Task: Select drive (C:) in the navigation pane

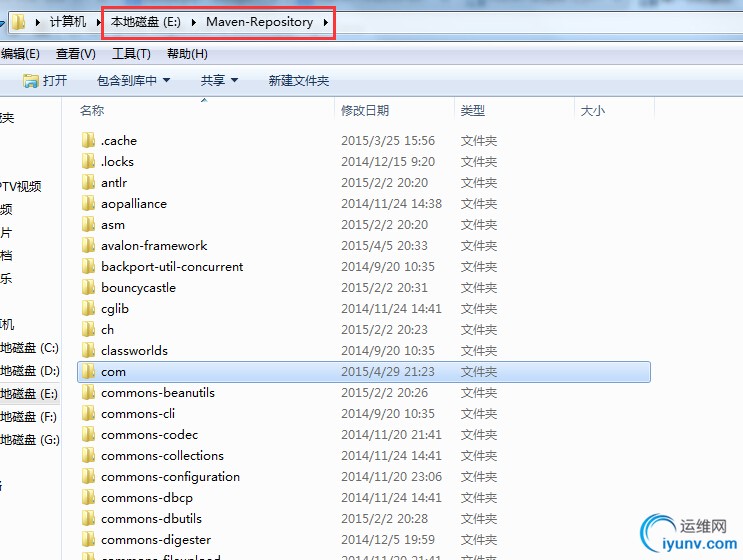Action: point(29,348)
